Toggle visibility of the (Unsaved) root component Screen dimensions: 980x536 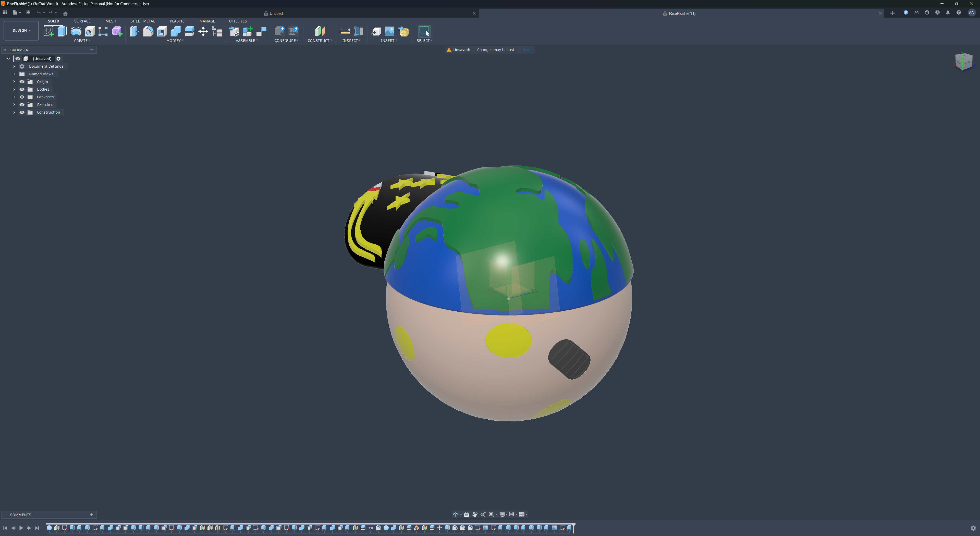point(18,59)
